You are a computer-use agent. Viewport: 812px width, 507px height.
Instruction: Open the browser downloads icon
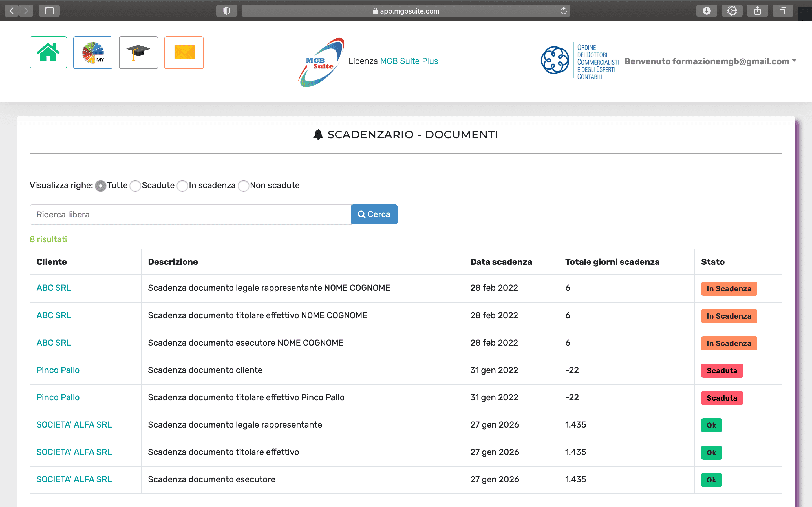click(x=707, y=11)
